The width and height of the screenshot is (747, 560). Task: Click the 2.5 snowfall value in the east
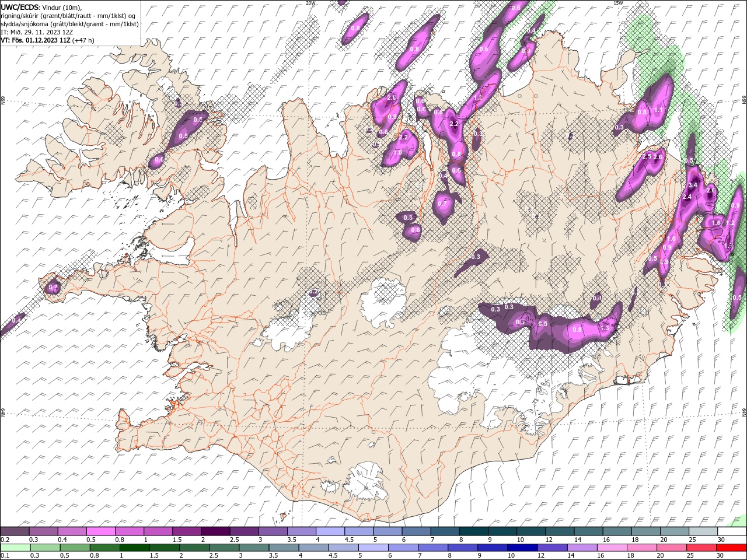tap(646, 156)
